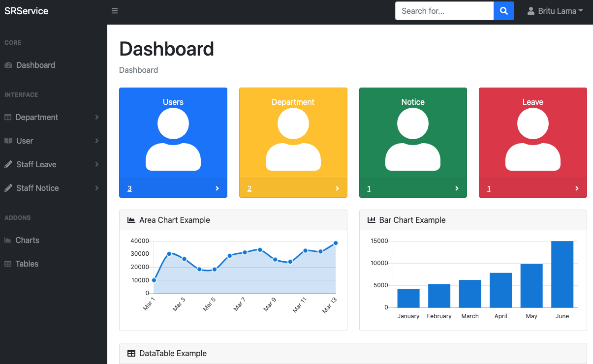This screenshot has width=593, height=364.
Task: Click the user avatar icon in Users card
Action: click(173, 139)
